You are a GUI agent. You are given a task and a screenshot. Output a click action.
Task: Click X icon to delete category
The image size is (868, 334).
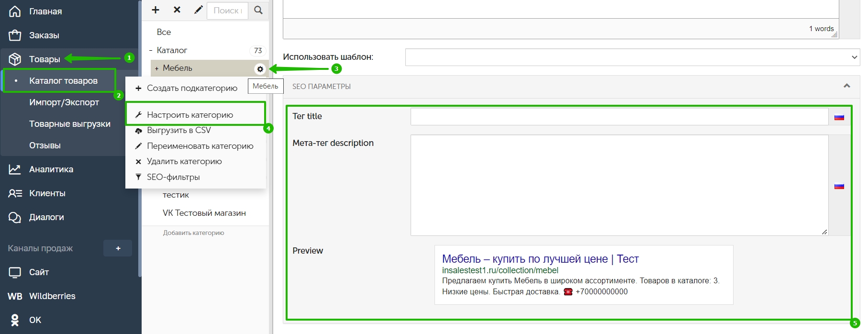(x=177, y=10)
